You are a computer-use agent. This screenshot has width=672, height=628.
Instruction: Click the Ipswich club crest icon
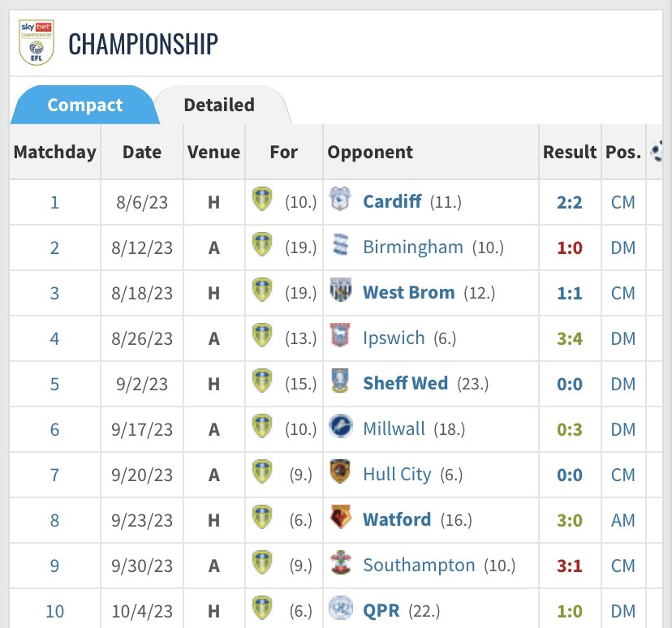click(340, 337)
